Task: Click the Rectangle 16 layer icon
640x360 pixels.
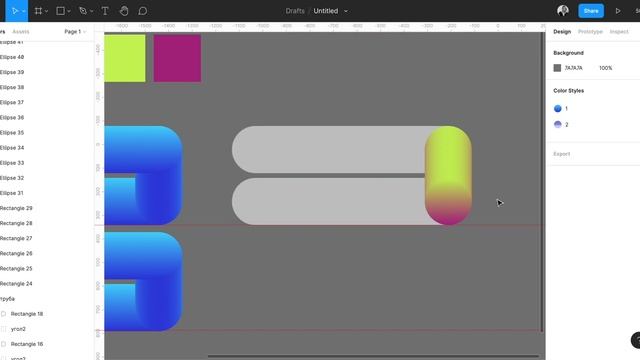Action: pyautogui.click(x=4, y=344)
